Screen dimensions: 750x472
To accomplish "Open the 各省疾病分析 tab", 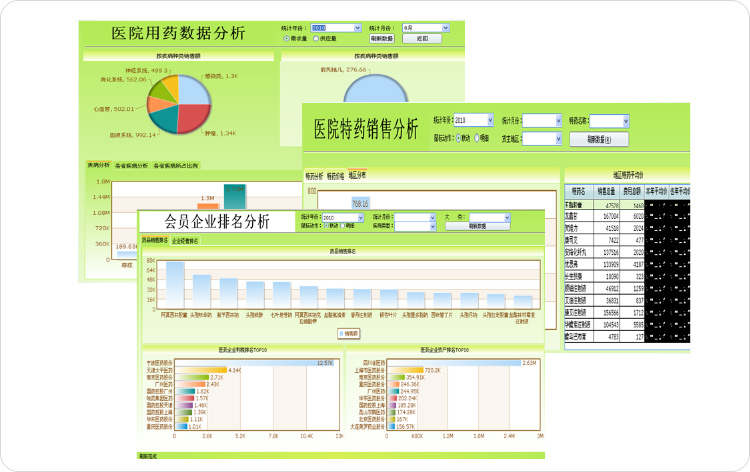I will tap(131, 165).
